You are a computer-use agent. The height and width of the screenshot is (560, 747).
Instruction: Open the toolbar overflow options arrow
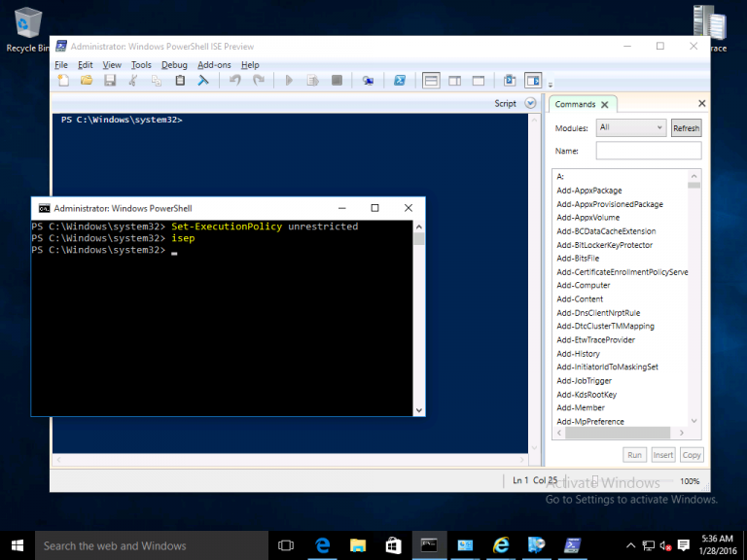[x=551, y=86]
